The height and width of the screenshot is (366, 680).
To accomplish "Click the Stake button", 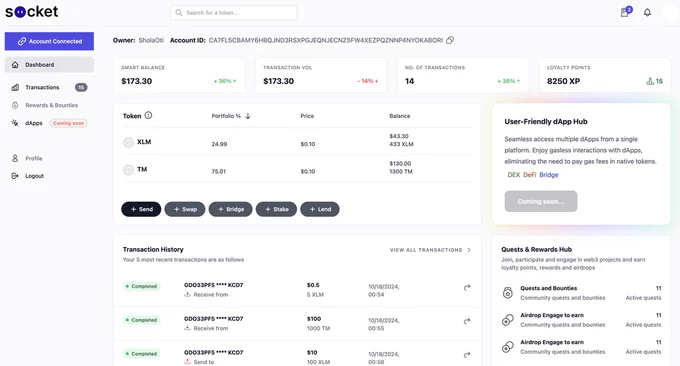I will [276, 209].
